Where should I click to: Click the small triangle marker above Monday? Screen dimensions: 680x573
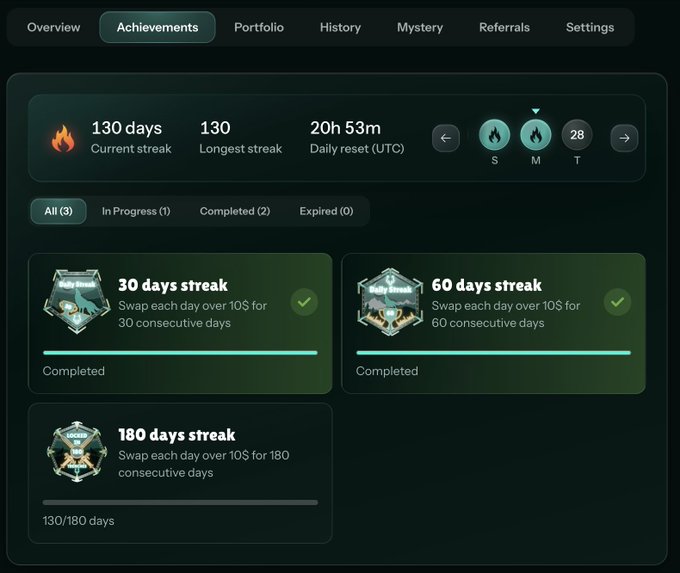click(536, 111)
